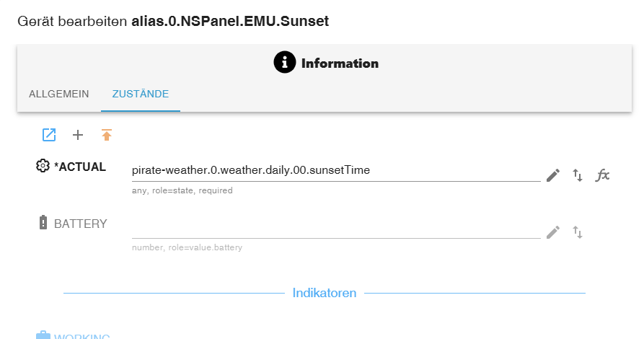Click the BATTERY state label
This screenshot has height=339, width=644.
pos(81,224)
